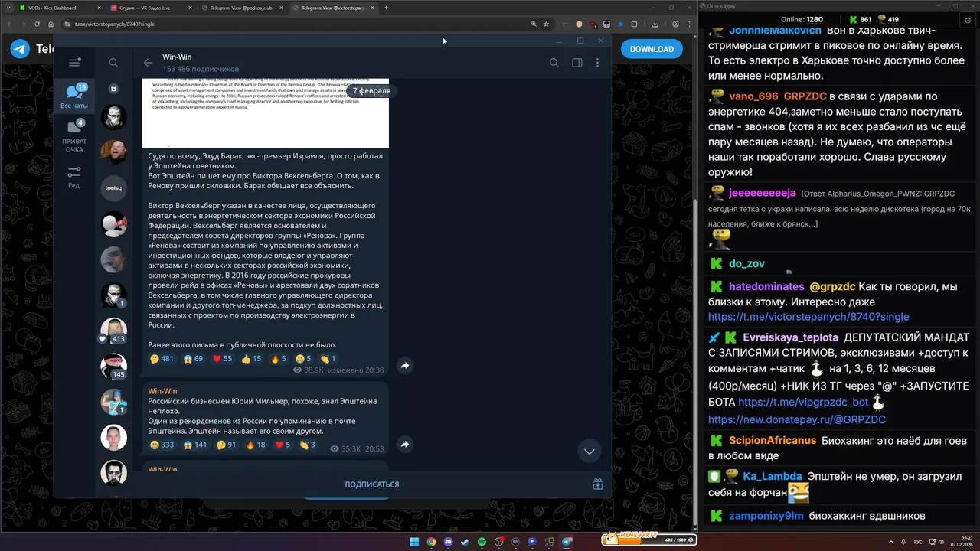Click the 🔥 18 reaction on Milner post
The width and height of the screenshot is (980, 551).
tap(256, 445)
